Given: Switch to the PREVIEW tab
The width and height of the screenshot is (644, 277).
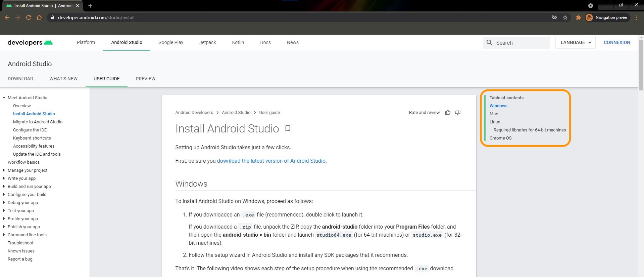Looking at the screenshot, I should tap(146, 79).
